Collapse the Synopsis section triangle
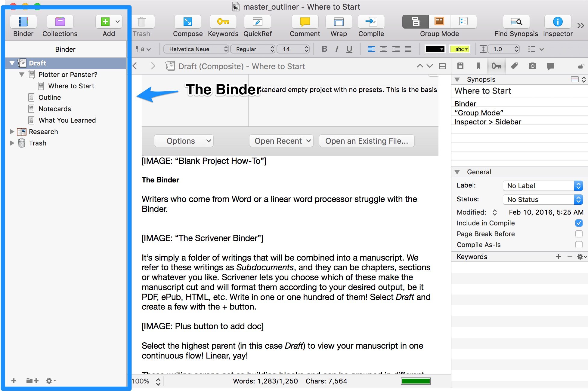Image resolution: width=588 pixels, height=391 pixels. coord(457,80)
